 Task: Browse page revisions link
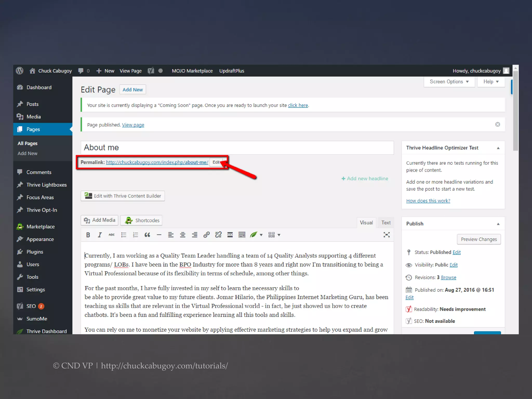pos(448,277)
